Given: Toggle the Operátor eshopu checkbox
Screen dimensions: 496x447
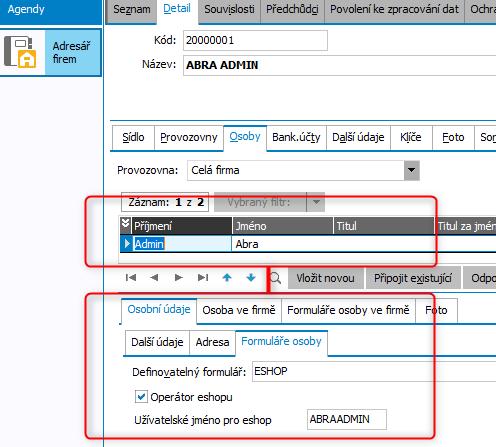Looking at the screenshot, I should coord(141,397).
